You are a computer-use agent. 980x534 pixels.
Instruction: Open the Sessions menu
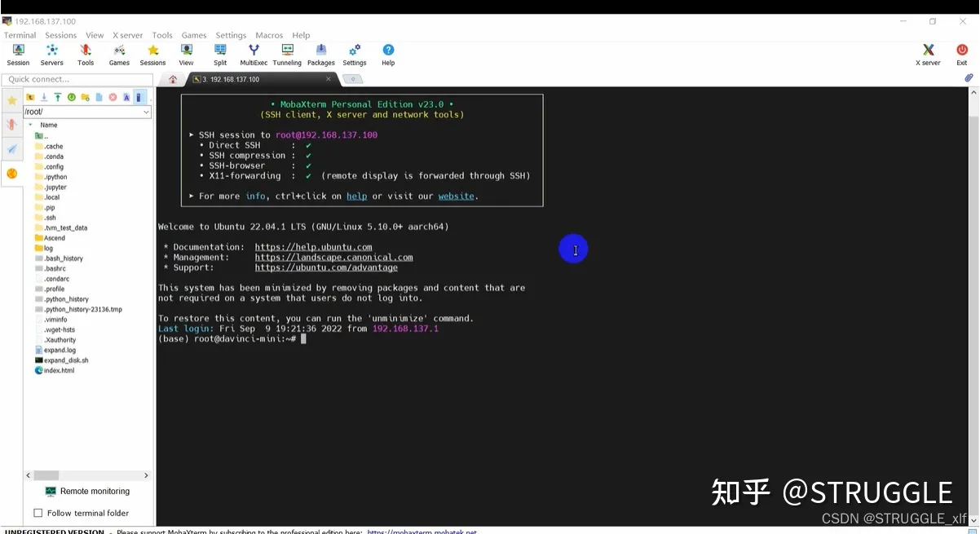pyautogui.click(x=60, y=35)
